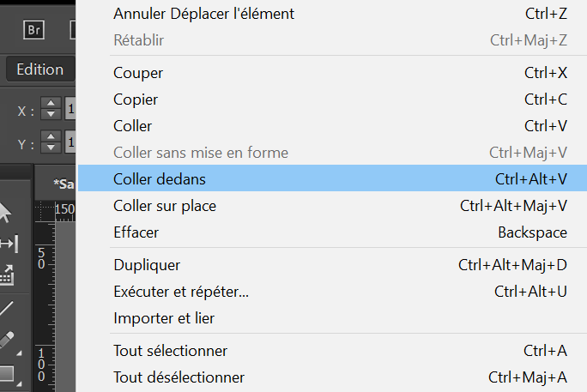
Task: Choose Tout sélectionner
Action: tap(171, 351)
